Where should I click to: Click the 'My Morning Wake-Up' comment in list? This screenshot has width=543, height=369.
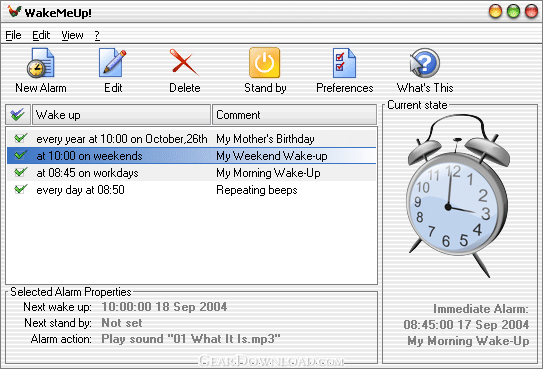(268, 173)
